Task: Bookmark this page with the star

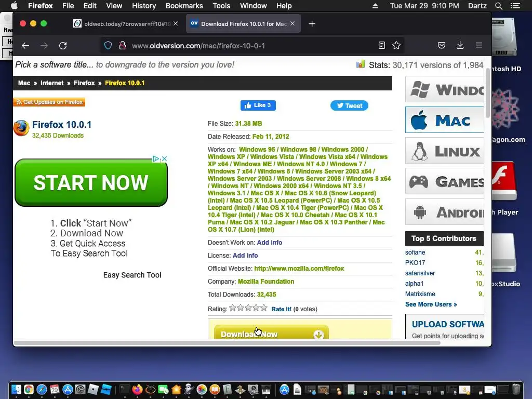Action: click(x=396, y=45)
